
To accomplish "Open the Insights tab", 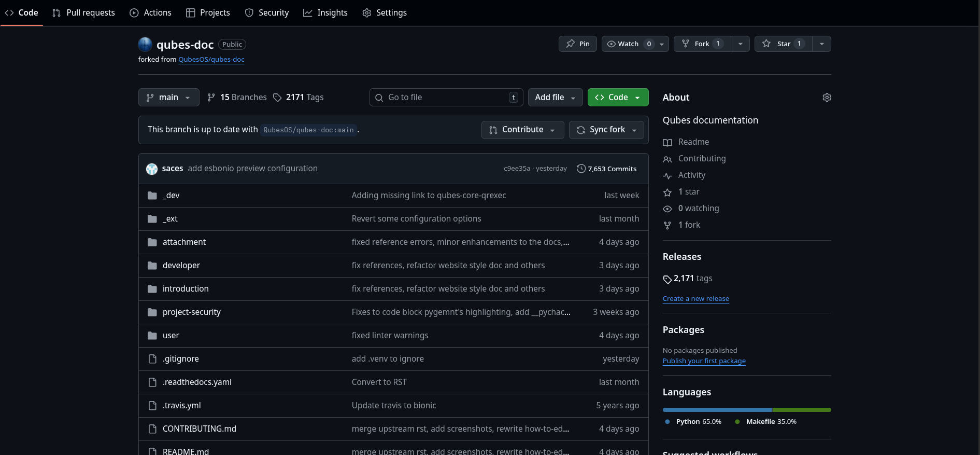I will pos(325,13).
